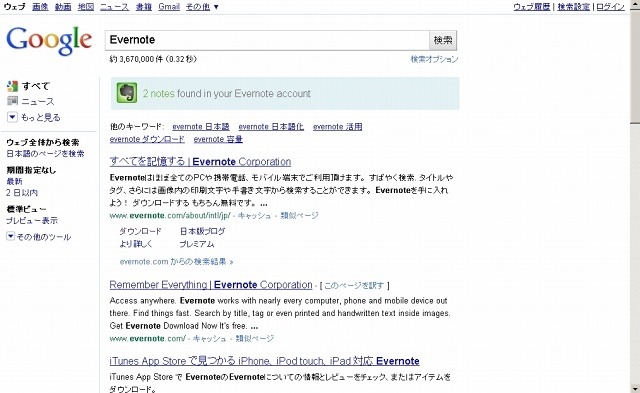The width and height of the screenshot is (640, 393).
Task: Open iTunes App Store Evernote result
Action: click(264, 361)
